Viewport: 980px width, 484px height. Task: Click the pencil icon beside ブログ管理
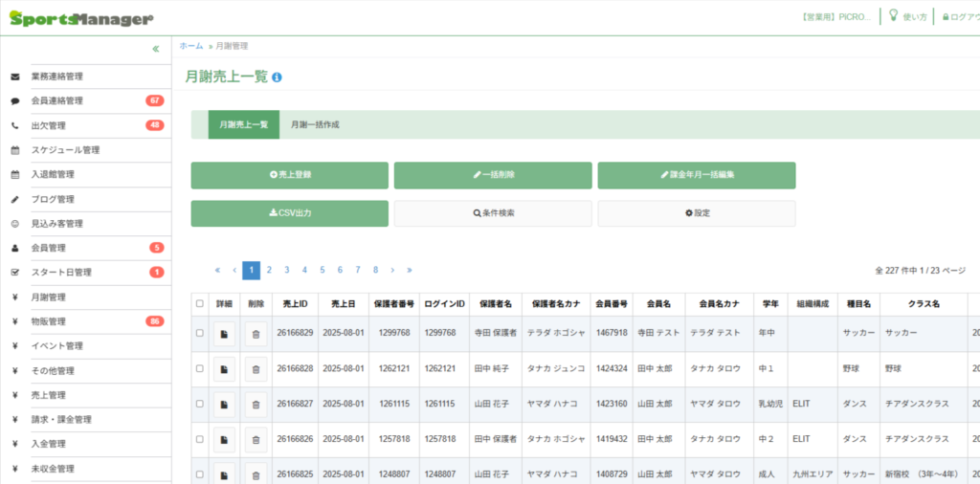pos(15,199)
